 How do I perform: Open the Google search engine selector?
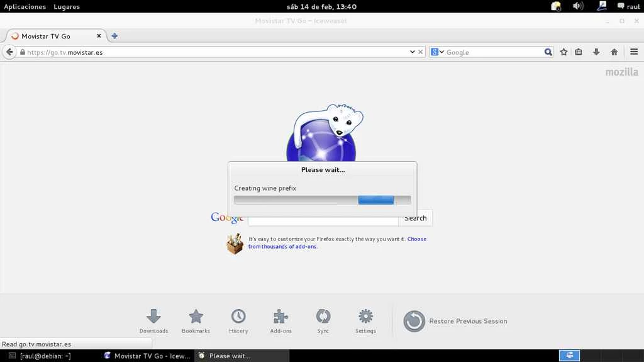[x=438, y=52]
